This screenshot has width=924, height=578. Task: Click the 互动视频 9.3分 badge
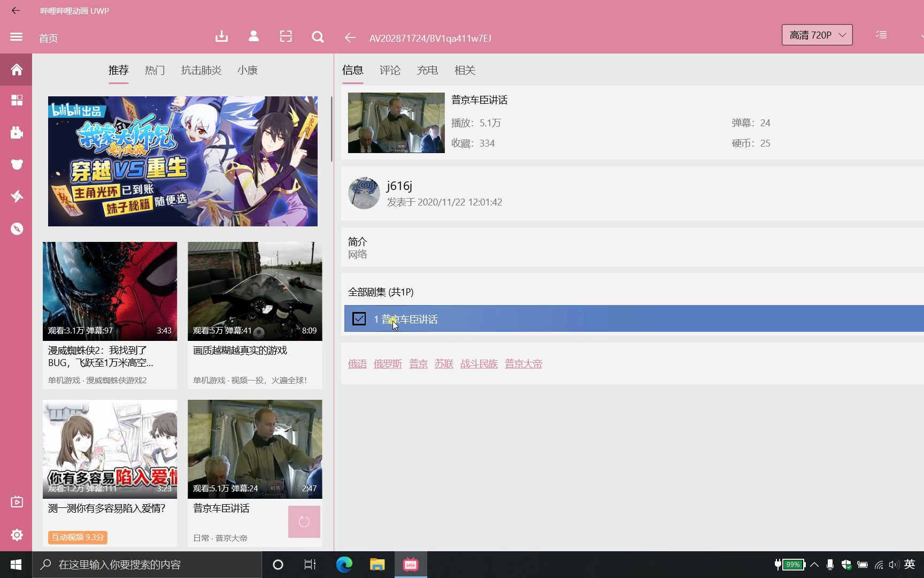(x=78, y=537)
